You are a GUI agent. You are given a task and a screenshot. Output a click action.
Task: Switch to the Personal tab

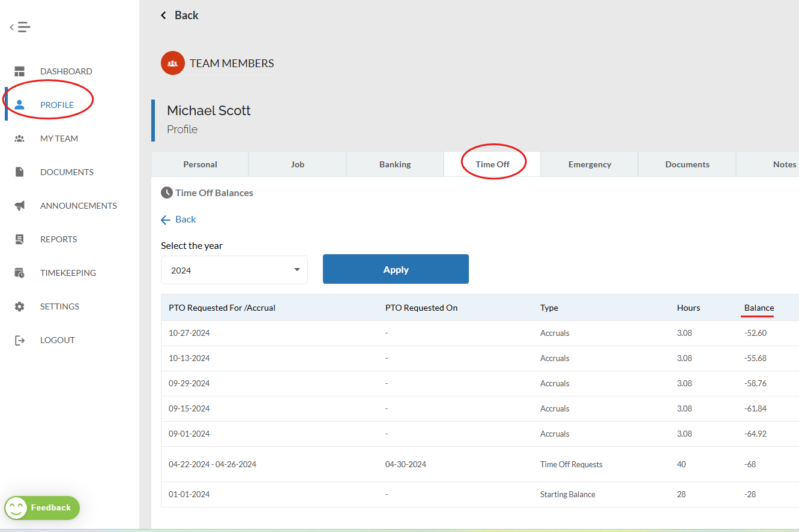tap(200, 164)
